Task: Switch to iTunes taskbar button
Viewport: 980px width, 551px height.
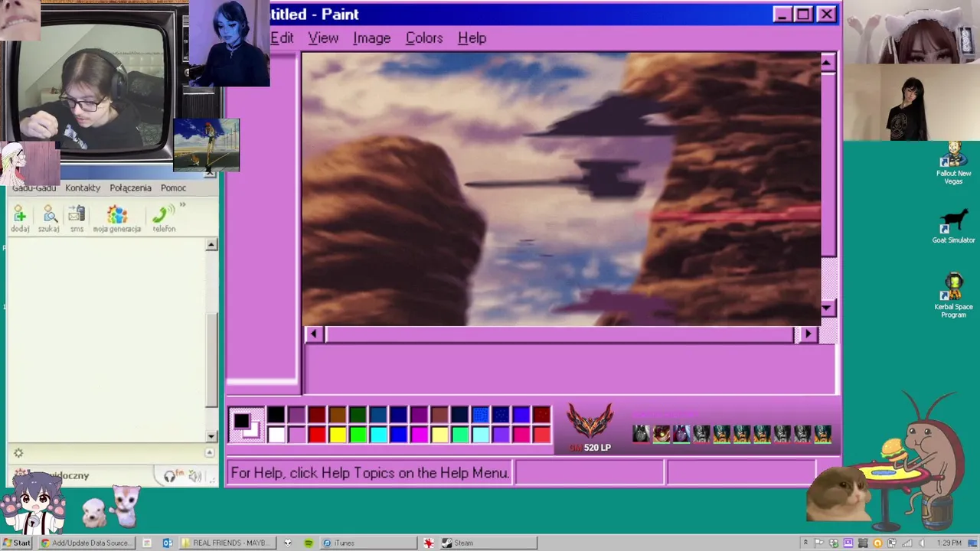Action: tap(367, 543)
